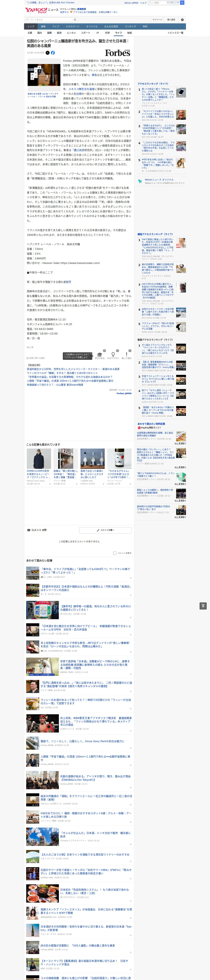Open related article ワインのラベルが「難解」すぎる？
This screenshot has height=980, width=210.
[x=62, y=373]
